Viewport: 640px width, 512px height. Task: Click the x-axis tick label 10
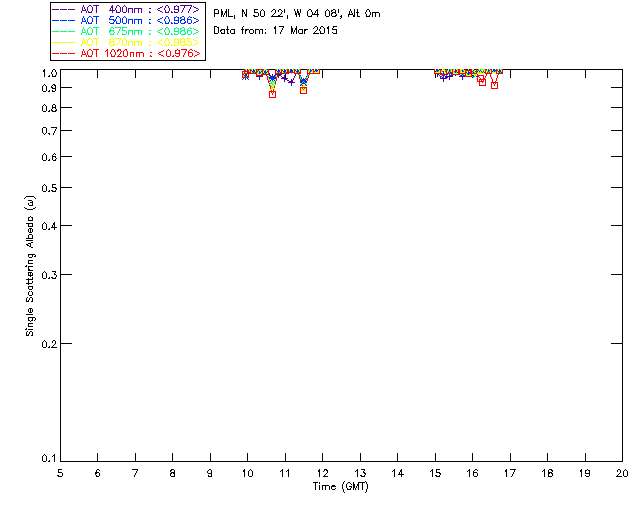point(247,474)
